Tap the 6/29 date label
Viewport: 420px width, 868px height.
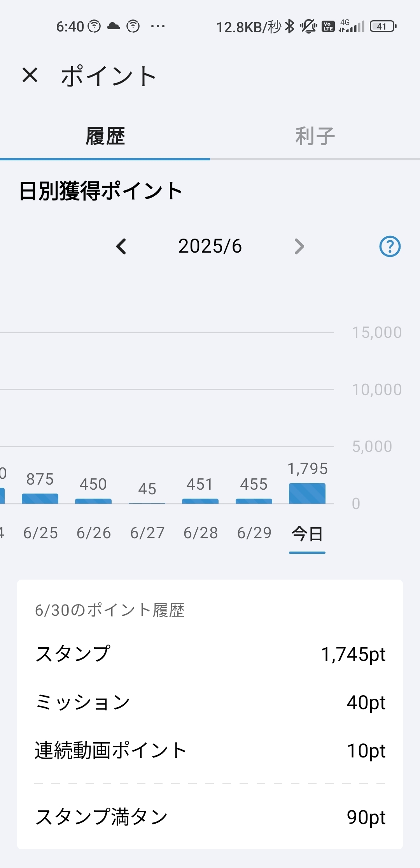pos(254,533)
